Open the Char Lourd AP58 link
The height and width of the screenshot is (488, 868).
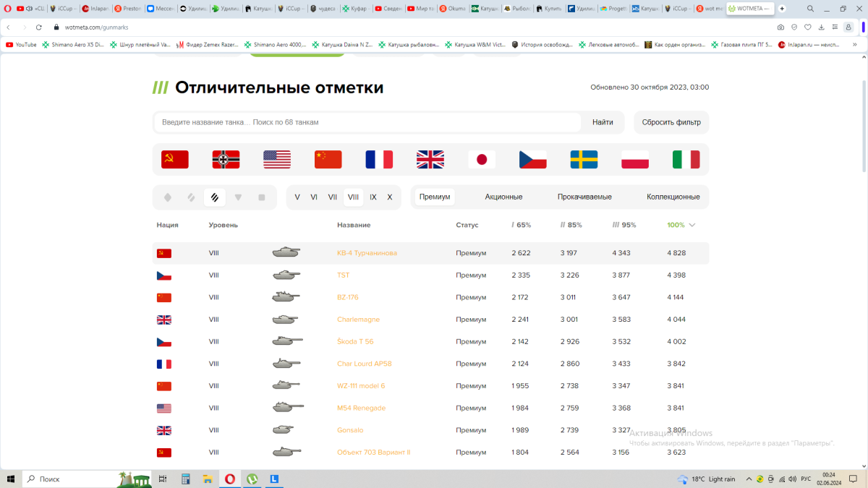(x=365, y=364)
